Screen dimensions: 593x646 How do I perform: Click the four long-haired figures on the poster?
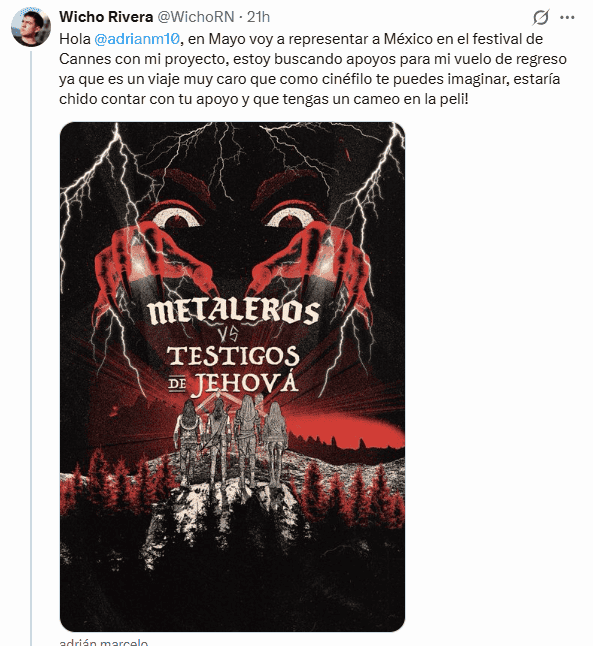231,441
